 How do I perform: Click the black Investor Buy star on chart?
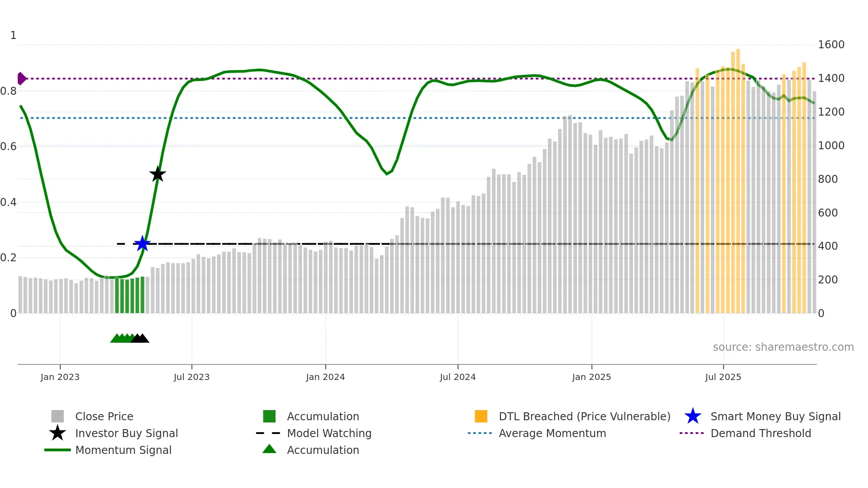pos(157,174)
